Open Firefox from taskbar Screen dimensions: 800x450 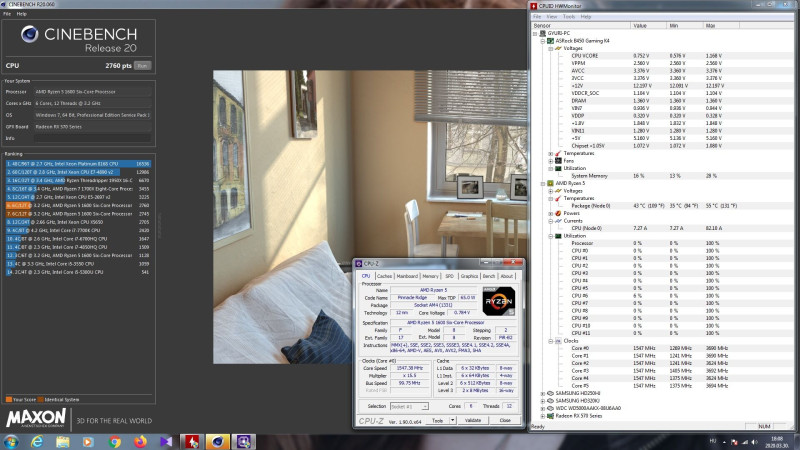(x=140, y=442)
